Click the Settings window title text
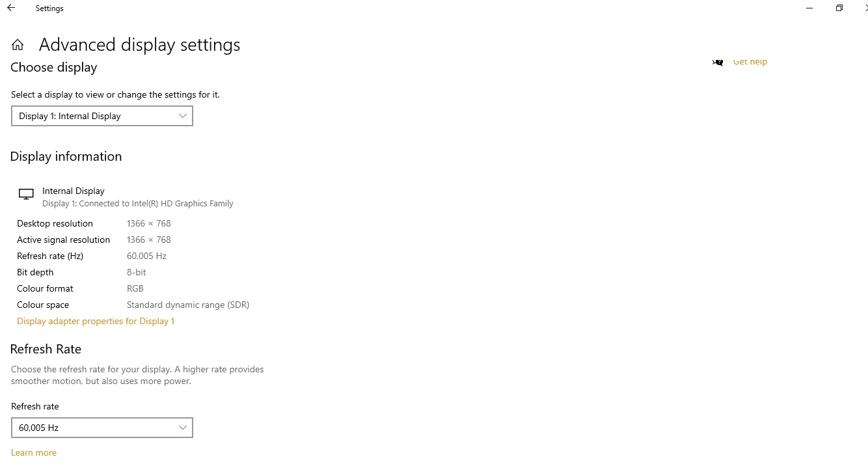Image resolution: width=868 pixels, height=468 pixels. (x=49, y=8)
